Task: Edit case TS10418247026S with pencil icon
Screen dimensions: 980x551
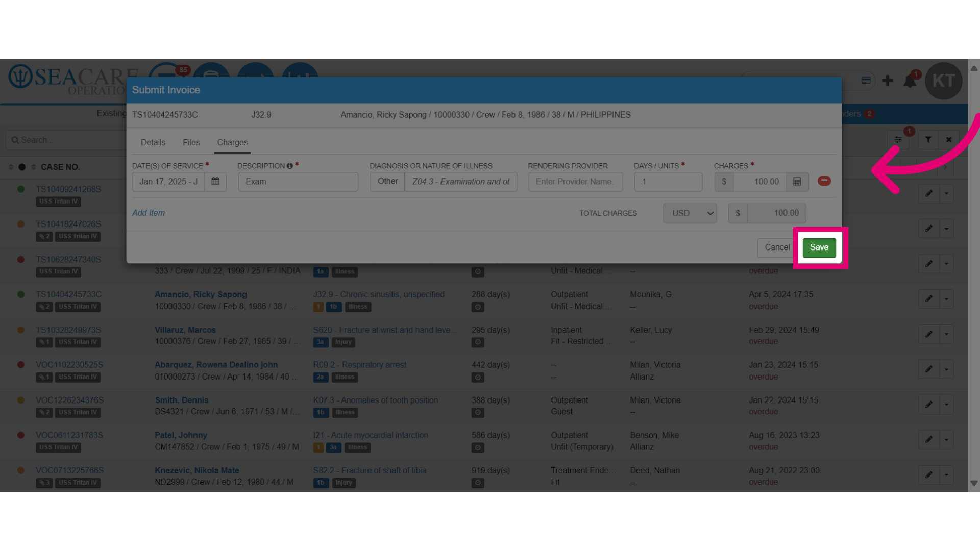Action: pos(929,229)
